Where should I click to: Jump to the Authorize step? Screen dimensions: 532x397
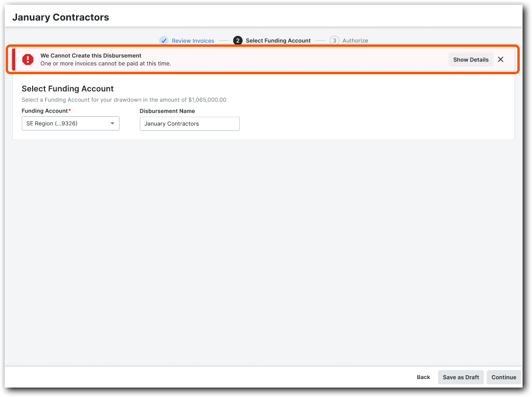pyautogui.click(x=355, y=41)
